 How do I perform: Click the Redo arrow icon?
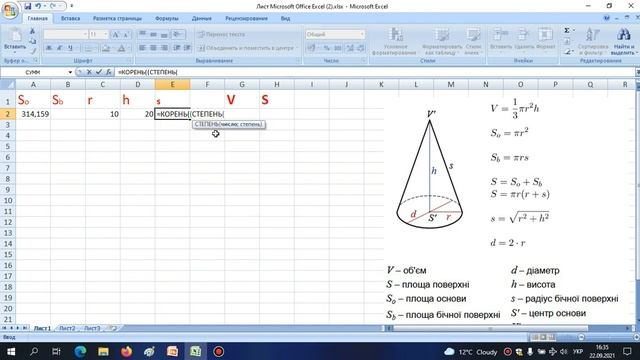pos(53,6)
